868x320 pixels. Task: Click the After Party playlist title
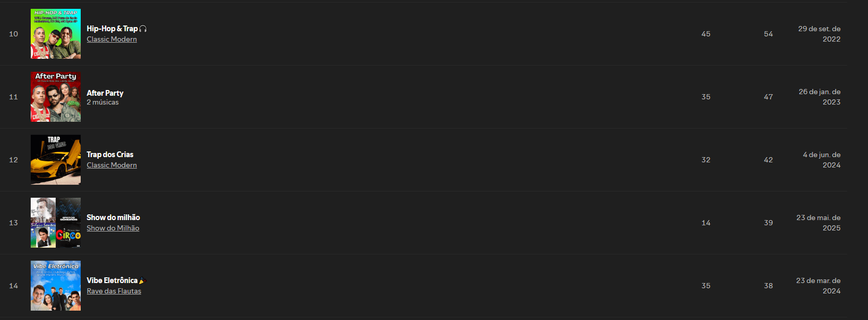coord(105,93)
